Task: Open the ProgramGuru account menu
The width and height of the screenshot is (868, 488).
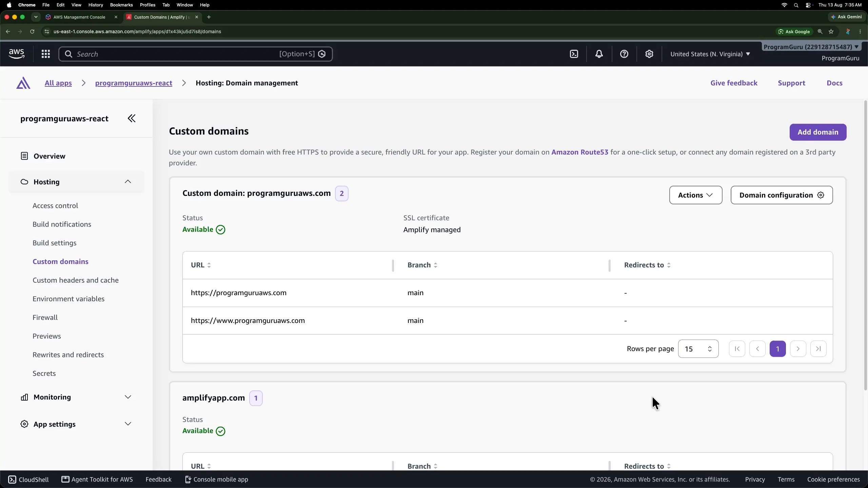Action: (x=811, y=47)
